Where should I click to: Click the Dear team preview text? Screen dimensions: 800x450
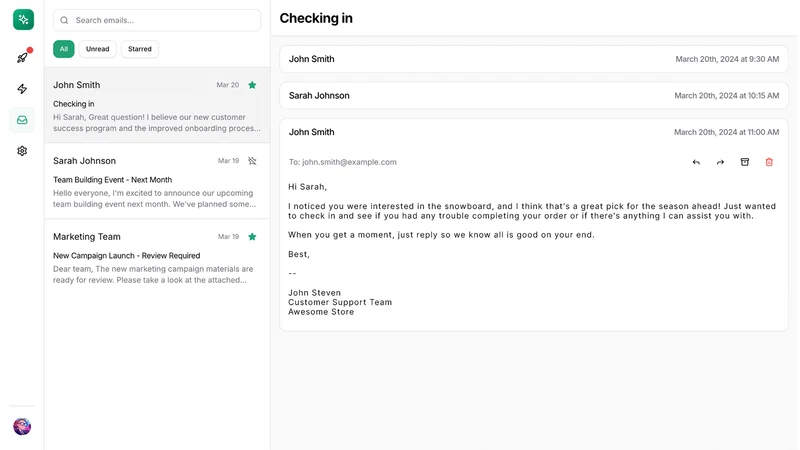coord(153,274)
